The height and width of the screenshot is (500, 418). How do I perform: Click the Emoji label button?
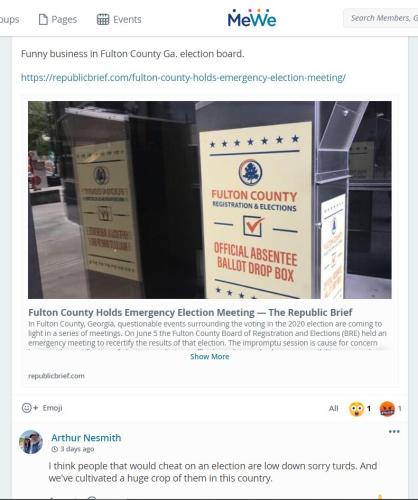[52, 408]
